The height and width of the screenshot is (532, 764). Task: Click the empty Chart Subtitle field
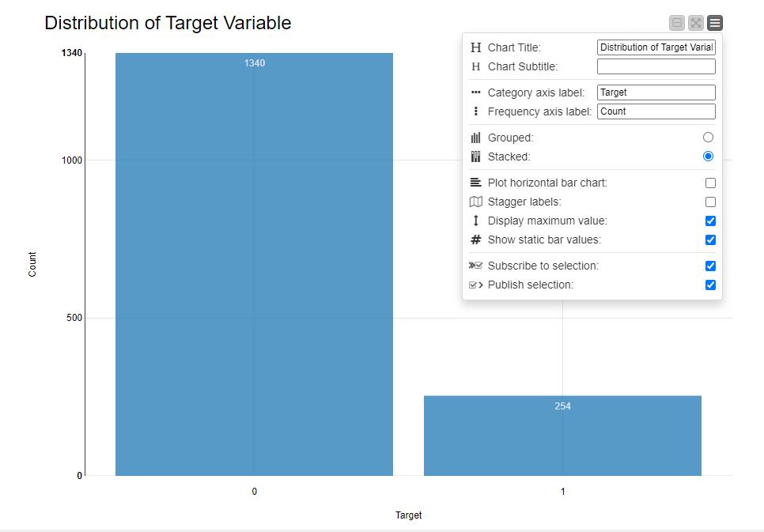pos(656,66)
